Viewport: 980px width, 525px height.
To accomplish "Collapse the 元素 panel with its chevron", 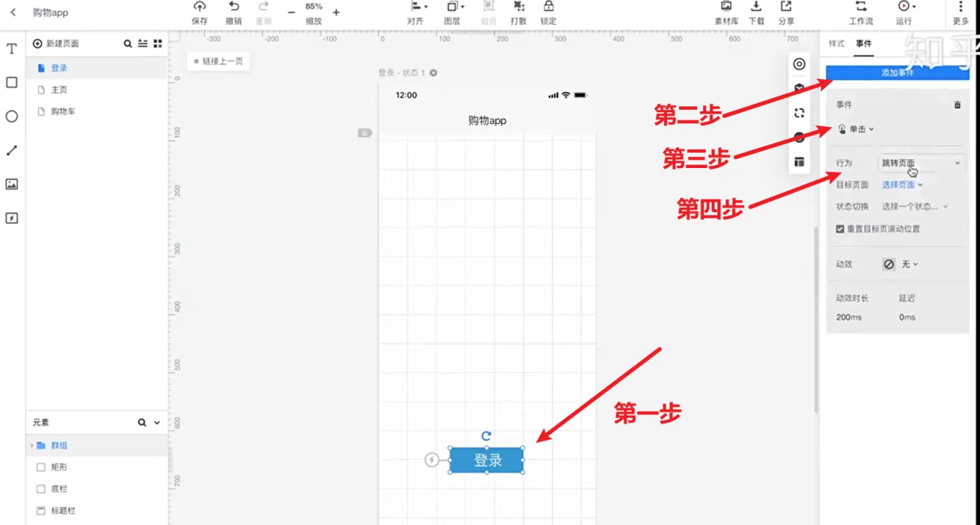I will click(157, 423).
